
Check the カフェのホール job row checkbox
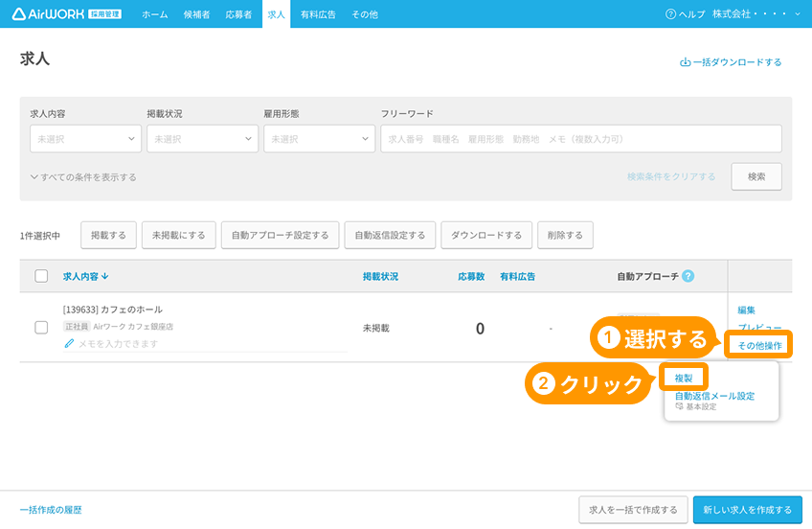(41, 328)
